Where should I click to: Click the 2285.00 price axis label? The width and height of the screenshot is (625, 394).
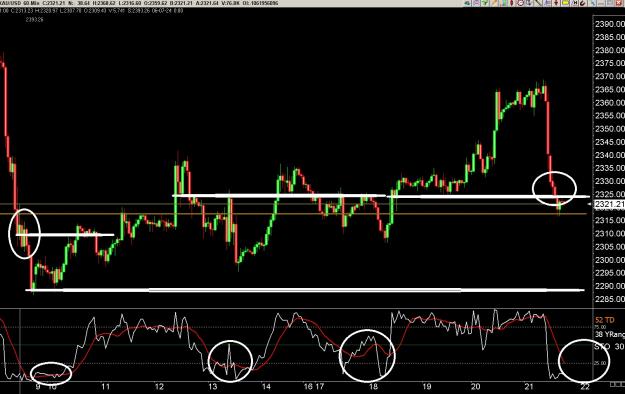click(x=609, y=299)
